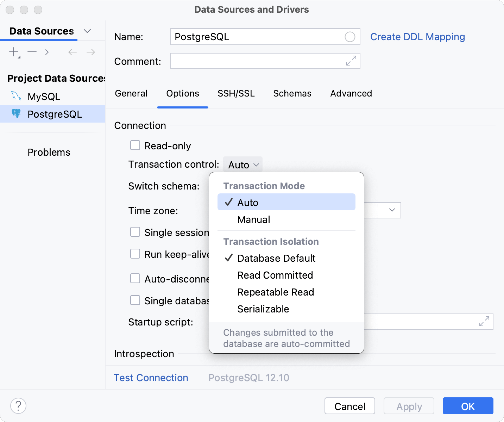Open help via the question mark icon

point(18,406)
